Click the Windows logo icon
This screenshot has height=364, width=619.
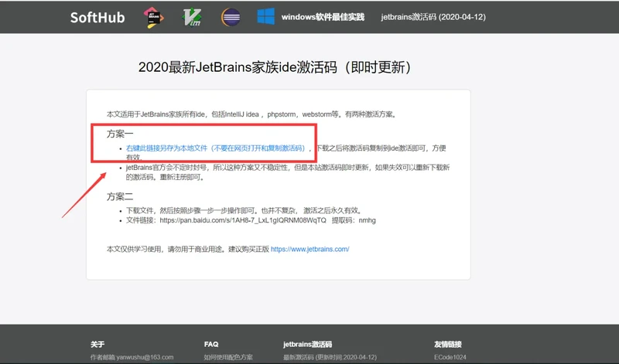click(265, 17)
